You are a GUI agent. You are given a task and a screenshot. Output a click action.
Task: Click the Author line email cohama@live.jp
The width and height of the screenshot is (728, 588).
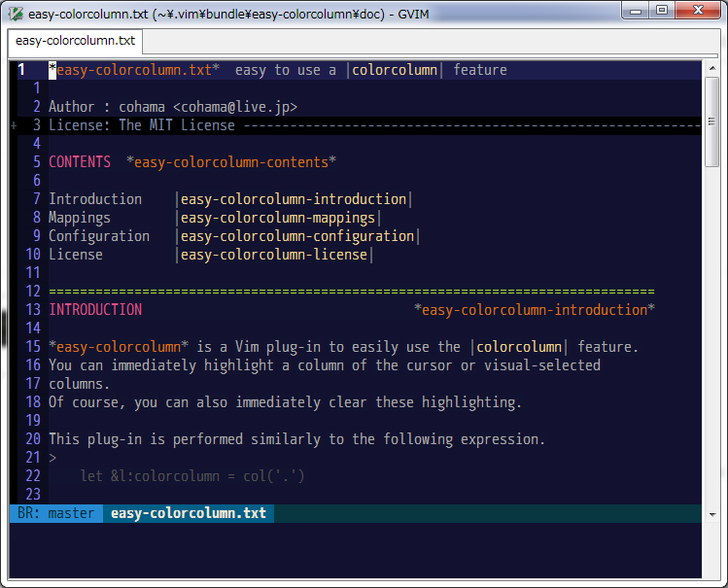point(235,107)
